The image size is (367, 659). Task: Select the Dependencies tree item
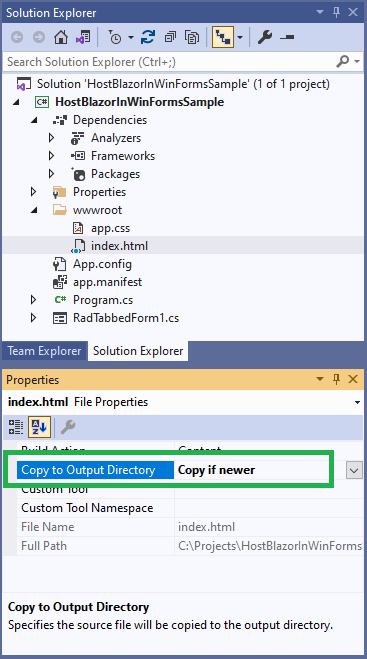click(110, 120)
